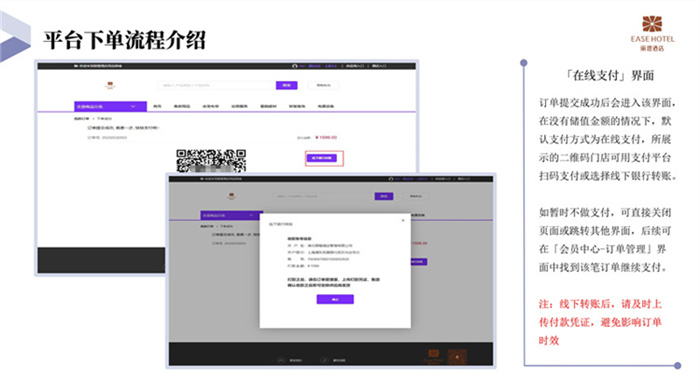Click the small QR code in the footer
700x392 pixels.
pyautogui.click(x=457, y=357)
